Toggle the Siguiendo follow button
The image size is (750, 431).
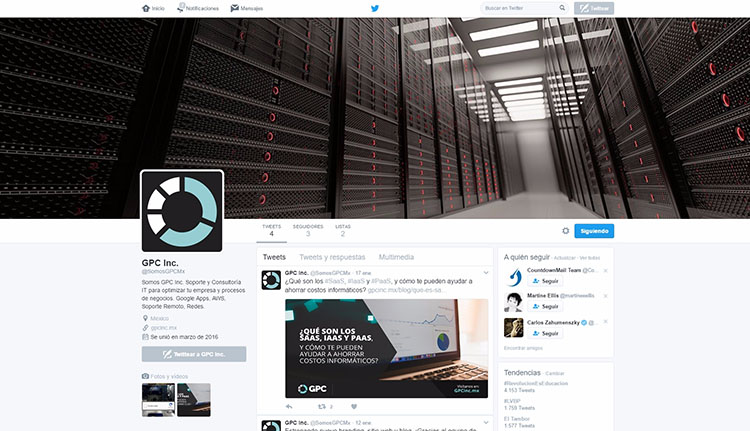594,231
